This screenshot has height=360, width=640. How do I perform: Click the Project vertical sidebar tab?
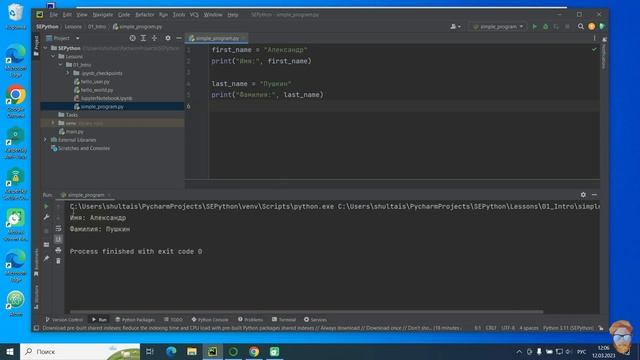36,45
